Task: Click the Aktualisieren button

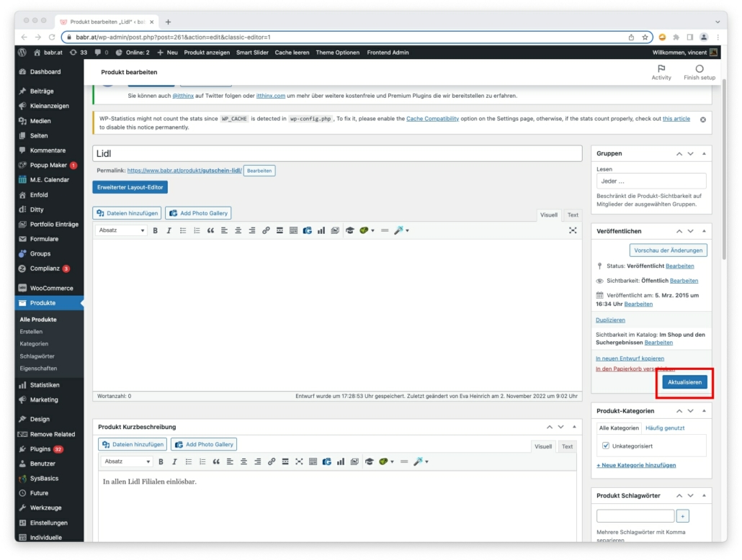Action: pos(684,382)
